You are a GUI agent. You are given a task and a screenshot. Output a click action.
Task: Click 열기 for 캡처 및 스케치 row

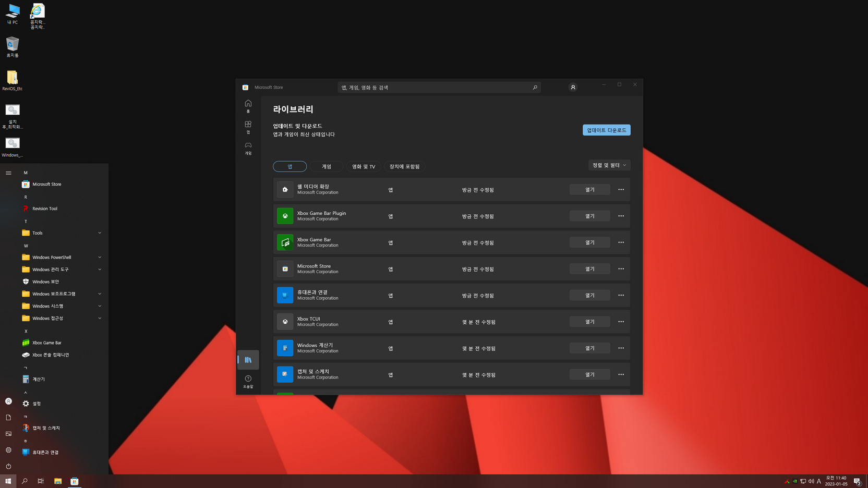point(589,374)
